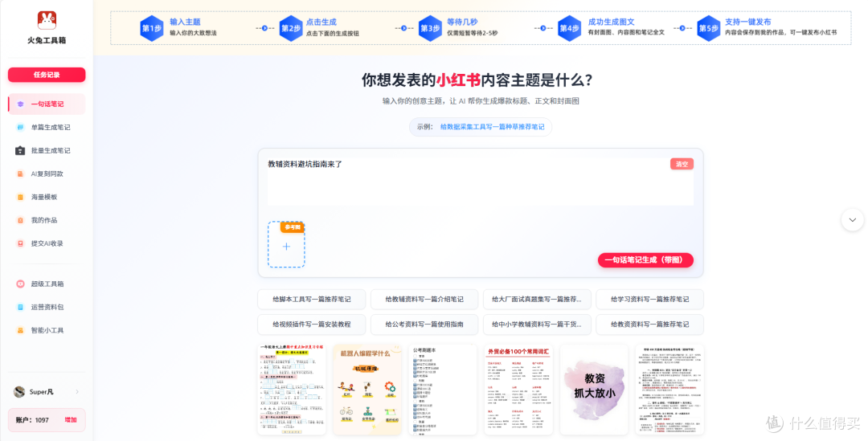868x441 pixels.
Task: Choose suggestion 给大厂面试真题集写一篇推荐
Action: [x=537, y=300]
